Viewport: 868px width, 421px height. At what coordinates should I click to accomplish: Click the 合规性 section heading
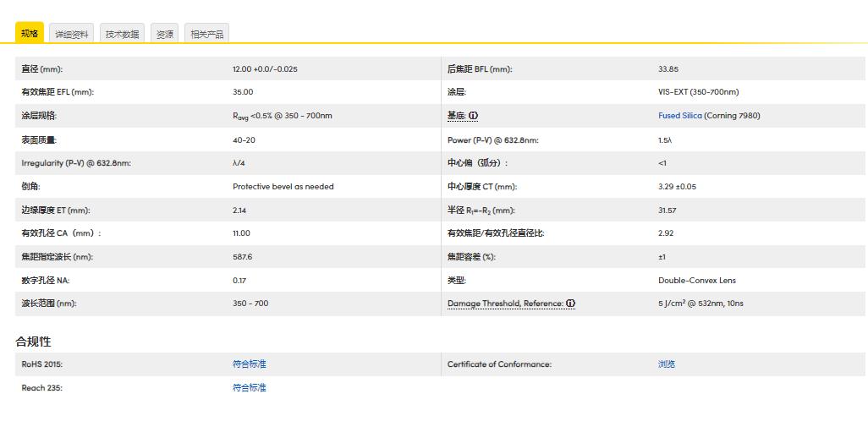[x=33, y=342]
